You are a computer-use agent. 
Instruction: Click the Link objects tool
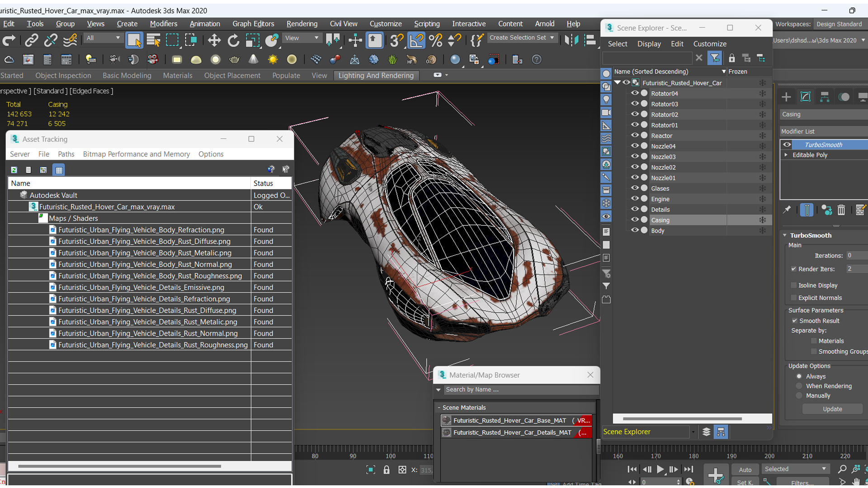pos(31,40)
